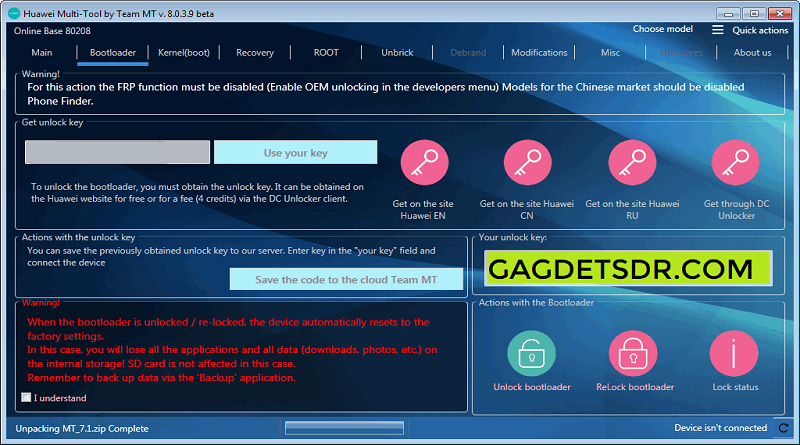The image size is (800, 445).
Task: Click Choose model
Action: 663,29
